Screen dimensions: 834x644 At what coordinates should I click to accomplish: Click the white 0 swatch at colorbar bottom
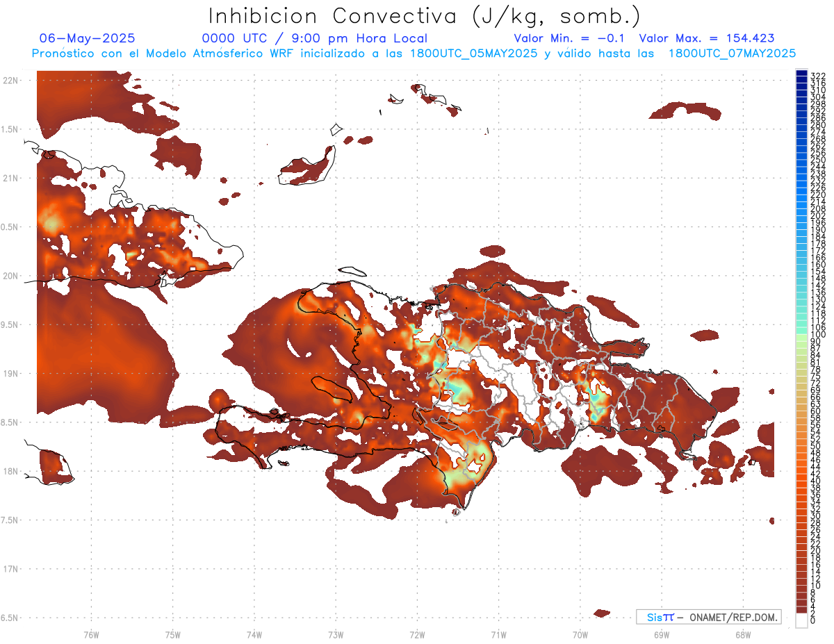pyautogui.click(x=801, y=620)
